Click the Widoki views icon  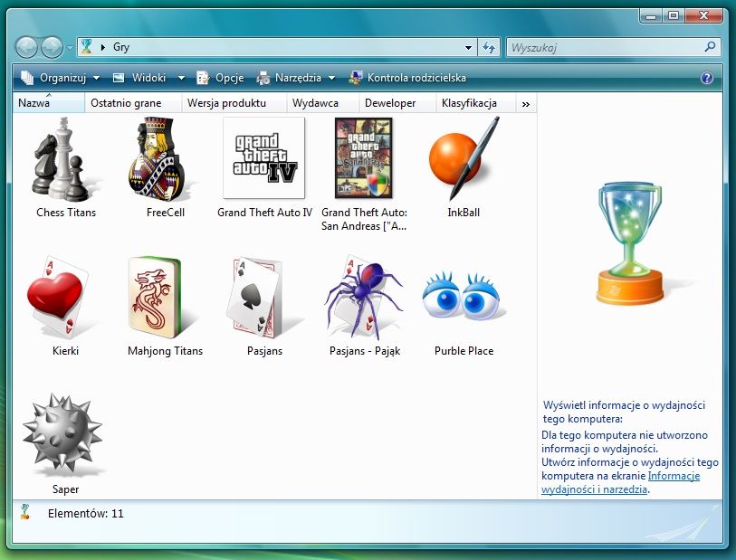119,78
